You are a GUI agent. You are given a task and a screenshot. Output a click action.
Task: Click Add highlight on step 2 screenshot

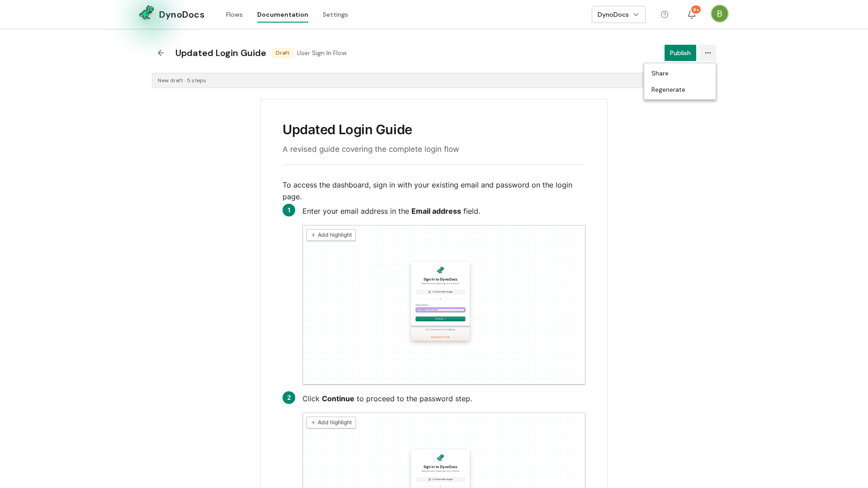(x=331, y=422)
